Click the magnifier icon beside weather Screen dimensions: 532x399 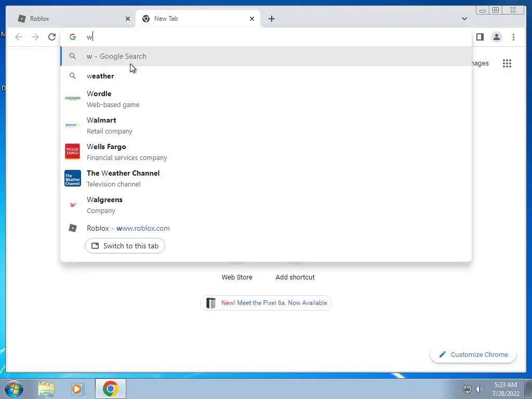(x=73, y=76)
